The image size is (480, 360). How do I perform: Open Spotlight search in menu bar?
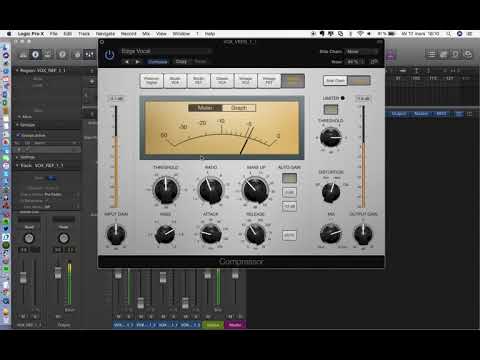coord(449,34)
